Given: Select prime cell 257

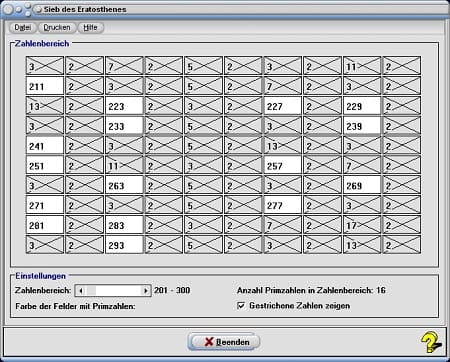Looking at the screenshot, I should tap(283, 166).
